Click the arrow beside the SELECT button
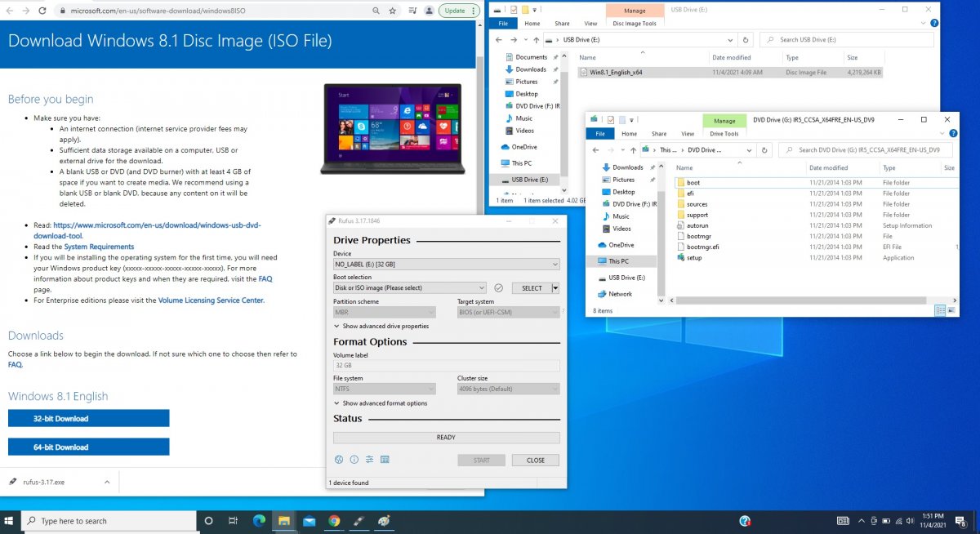 (555, 288)
